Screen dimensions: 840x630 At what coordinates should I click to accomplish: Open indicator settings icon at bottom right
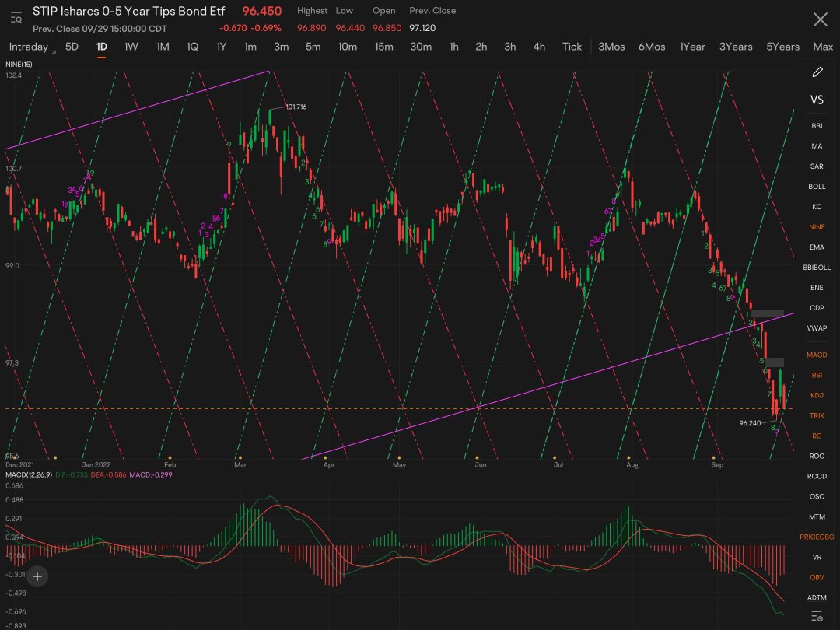click(x=817, y=616)
